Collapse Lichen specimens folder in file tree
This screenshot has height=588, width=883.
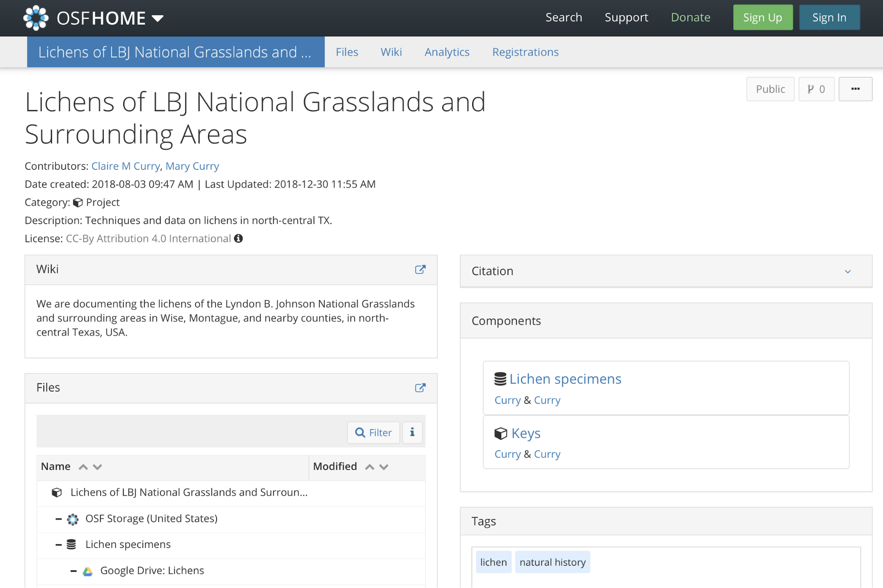point(58,545)
